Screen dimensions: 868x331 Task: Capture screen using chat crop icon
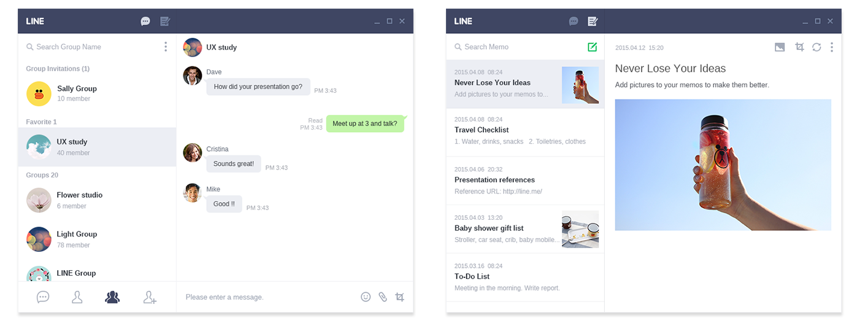[x=400, y=297]
